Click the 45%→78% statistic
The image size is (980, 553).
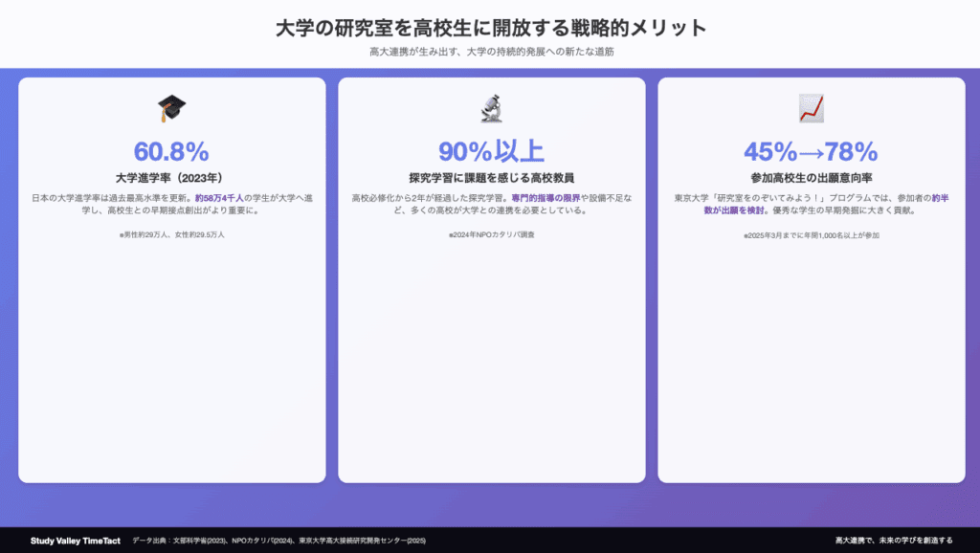(811, 151)
